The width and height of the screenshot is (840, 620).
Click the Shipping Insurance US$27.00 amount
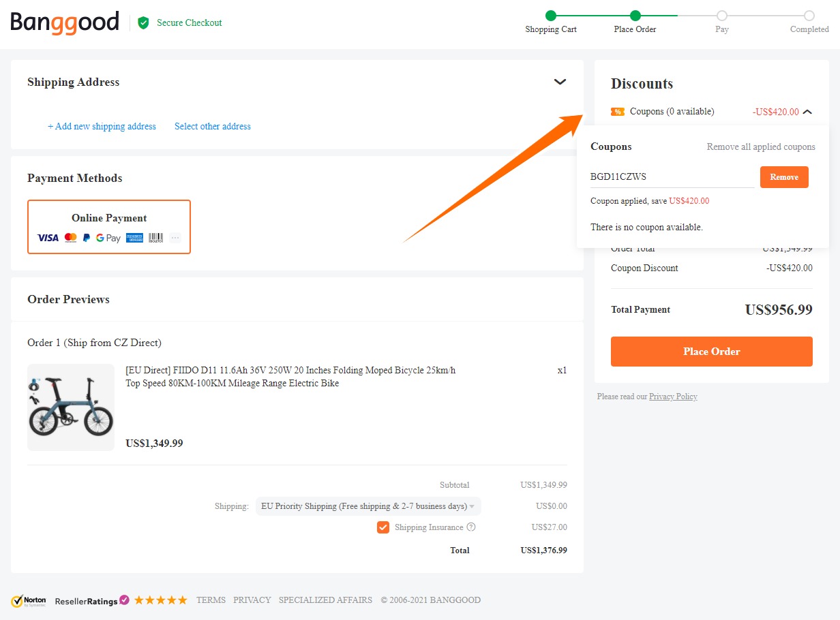coord(549,527)
